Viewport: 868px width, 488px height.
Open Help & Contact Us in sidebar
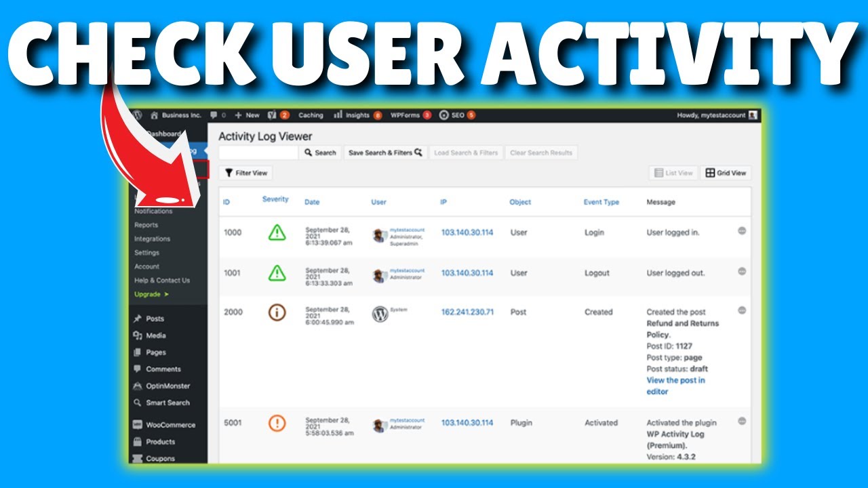(161, 280)
